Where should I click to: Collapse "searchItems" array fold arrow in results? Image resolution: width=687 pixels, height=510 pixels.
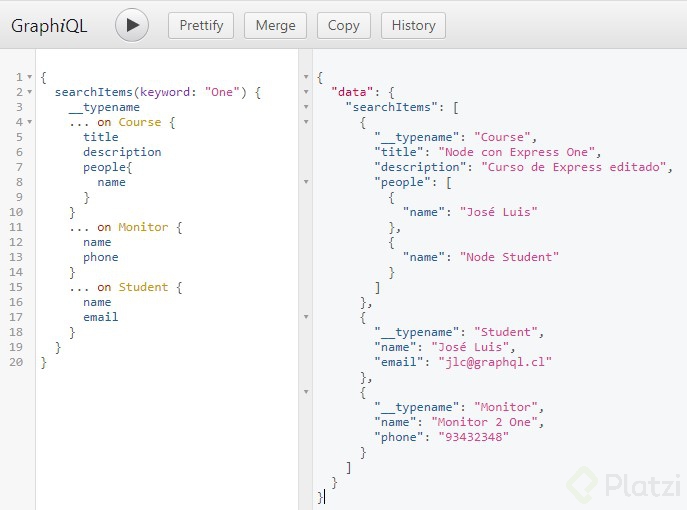pyautogui.click(x=306, y=107)
